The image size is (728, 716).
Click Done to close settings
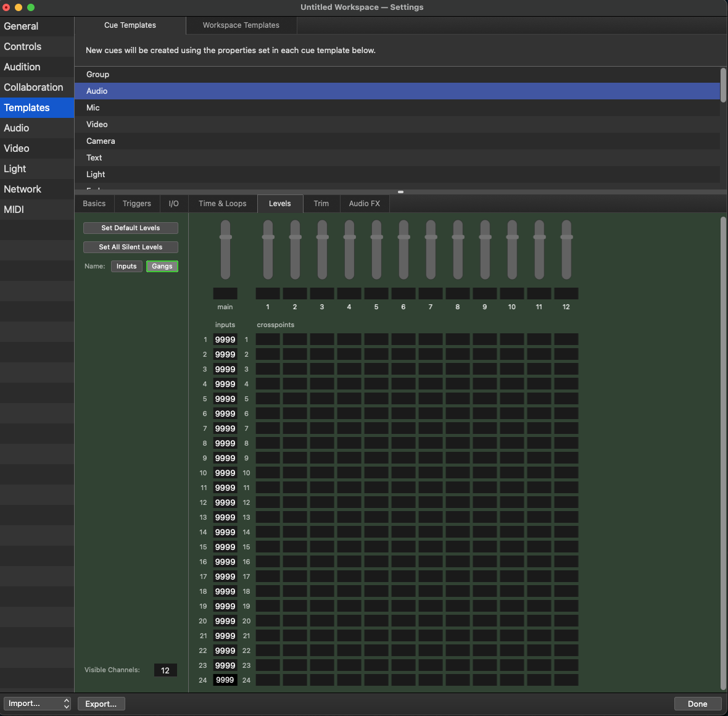point(697,704)
